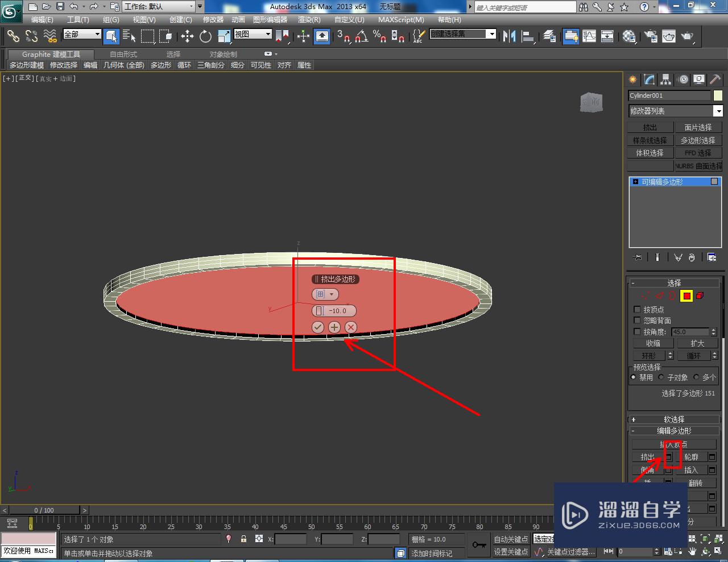This screenshot has height=562, width=728.
Task: Open the 工具(T) menu
Action: pyautogui.click(x=78, y=20)
